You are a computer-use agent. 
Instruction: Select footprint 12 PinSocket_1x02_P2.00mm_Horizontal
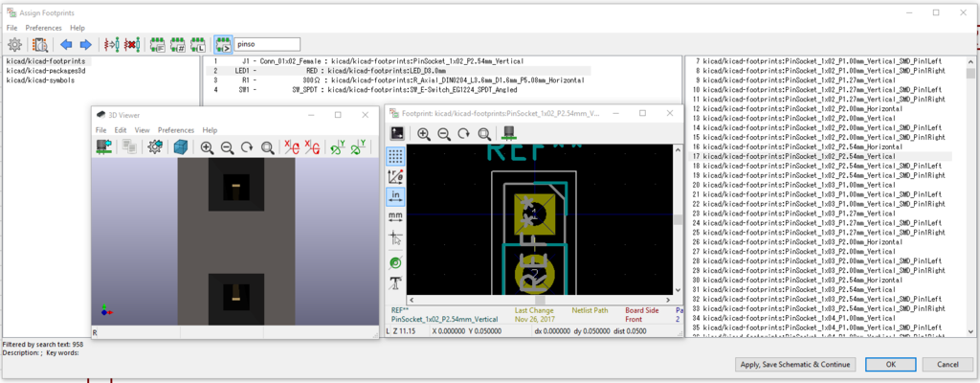(x=820, y=109)
